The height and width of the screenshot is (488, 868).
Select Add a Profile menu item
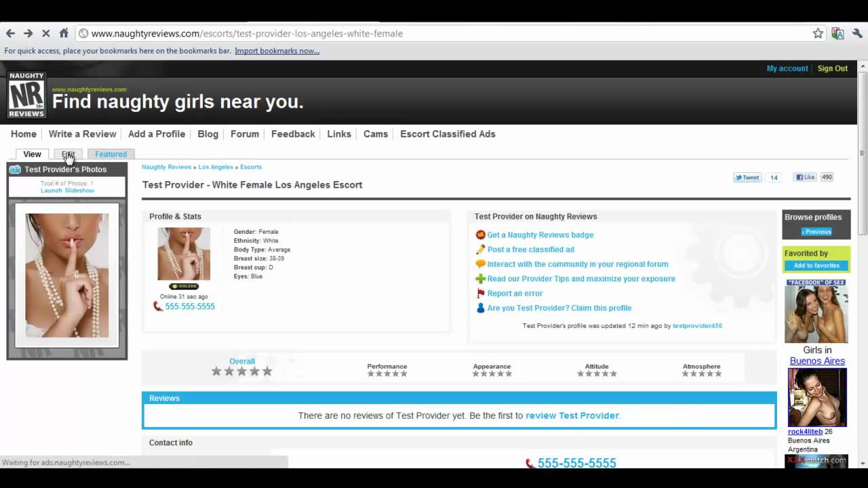(157, 134)
